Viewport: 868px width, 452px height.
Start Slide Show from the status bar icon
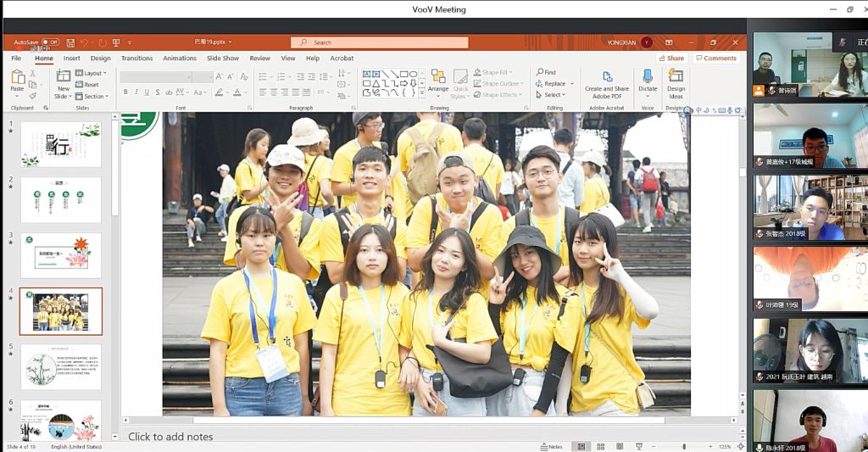pos(639,446)
